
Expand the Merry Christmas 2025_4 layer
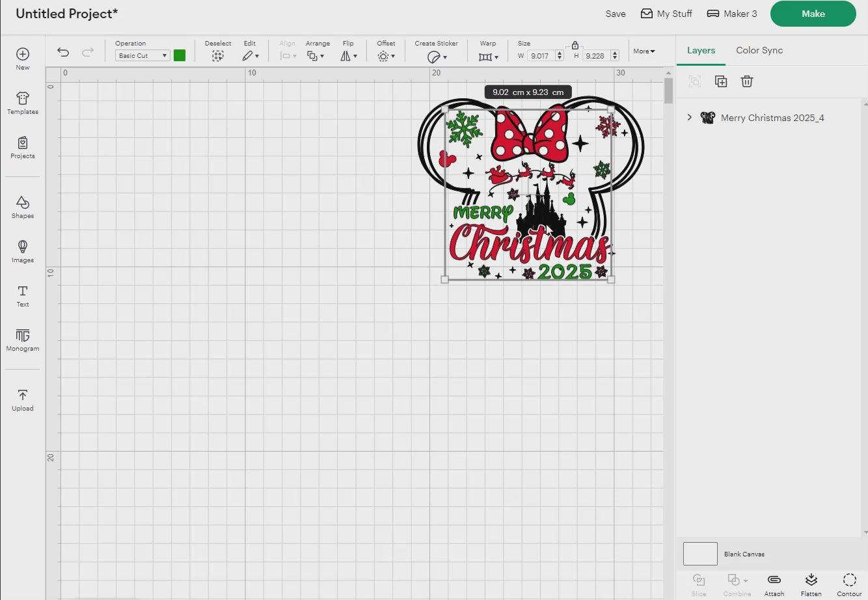[x=690, y=118]
